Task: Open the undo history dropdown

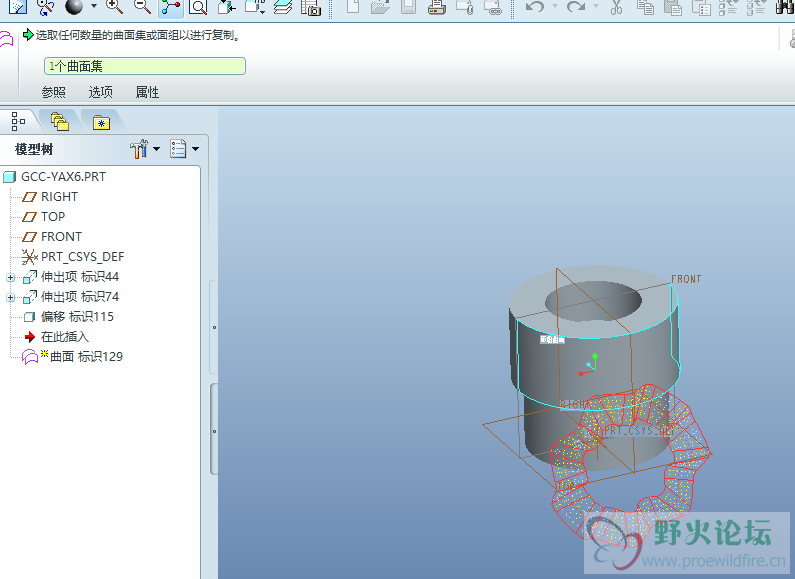Action: coord(555,6)
